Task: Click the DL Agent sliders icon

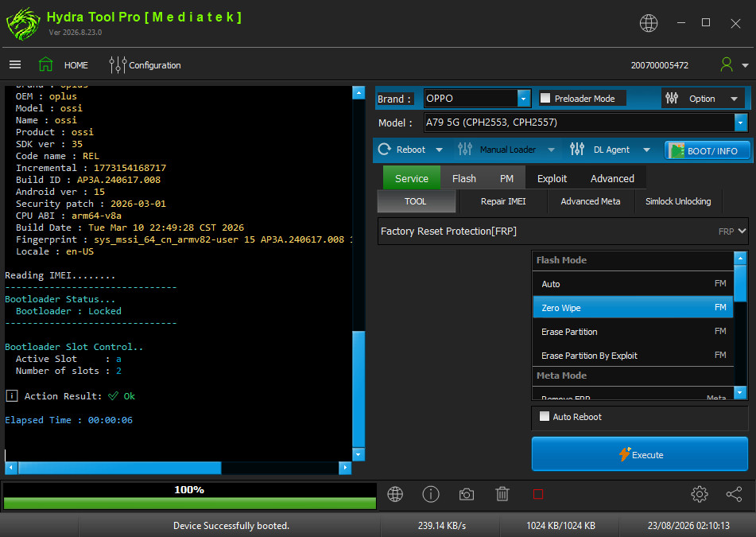Action: (577, 149)
